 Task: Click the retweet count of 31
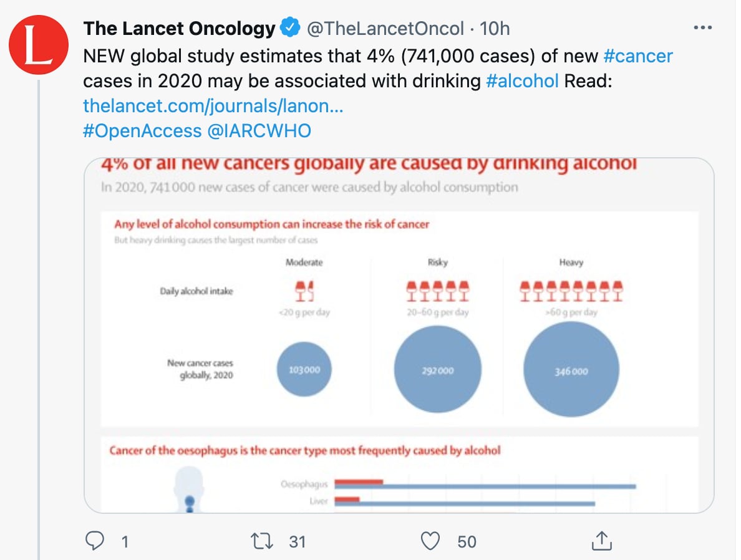(x=298, y=541)
